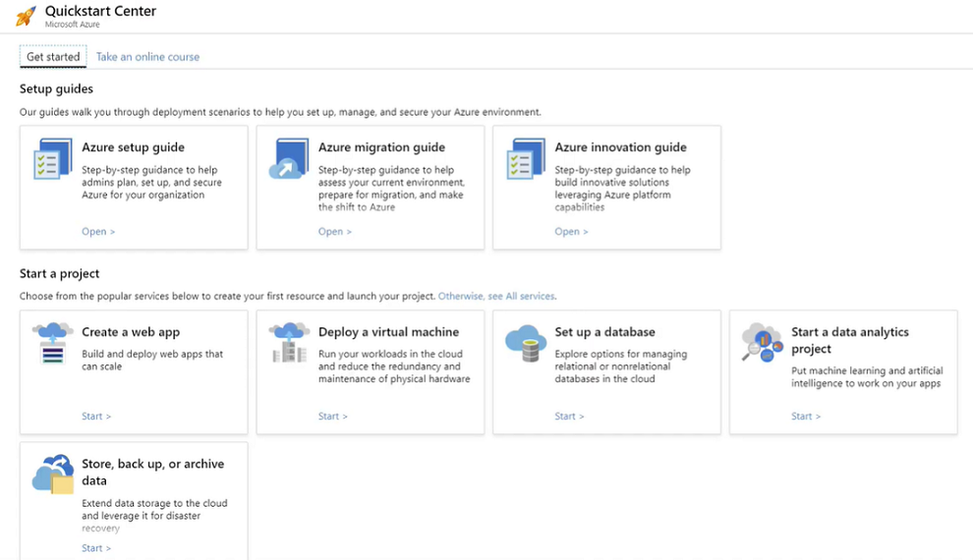Start the Set up a database project

pos(569,417)
